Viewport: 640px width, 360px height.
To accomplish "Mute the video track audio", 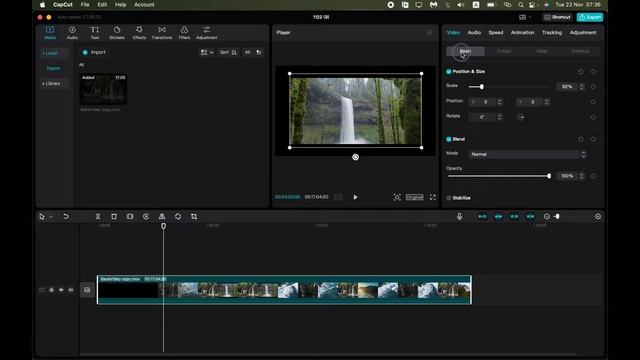I will click(x=71, y=290).
